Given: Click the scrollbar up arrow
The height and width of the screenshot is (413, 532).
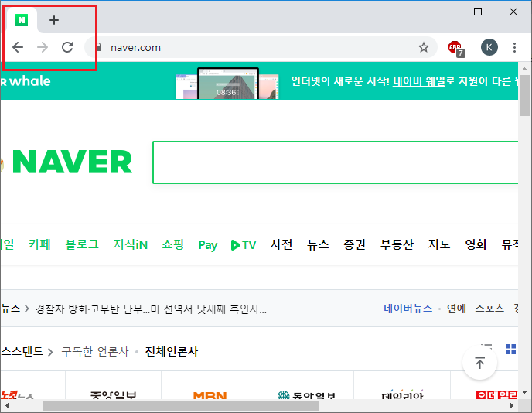Looking at the screenshot, I should pos(525,69).
